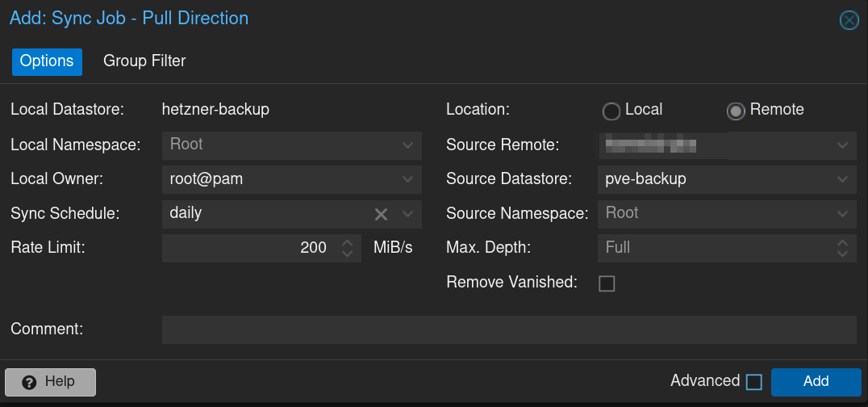Select the Local location radio button
This screenshot has width=868, height=407.
click(611, 111)
